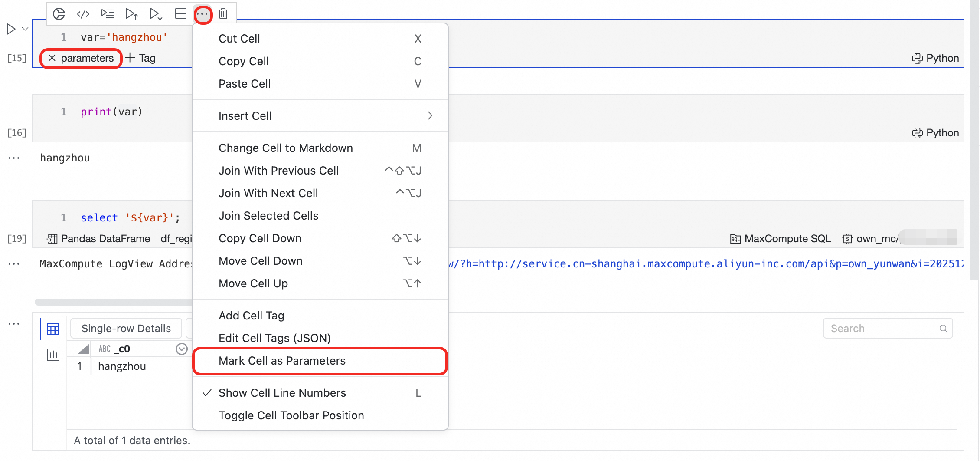Run cells above icon in toolbar
Viewport: 980px width, 461px height.
tap(131, 14)
